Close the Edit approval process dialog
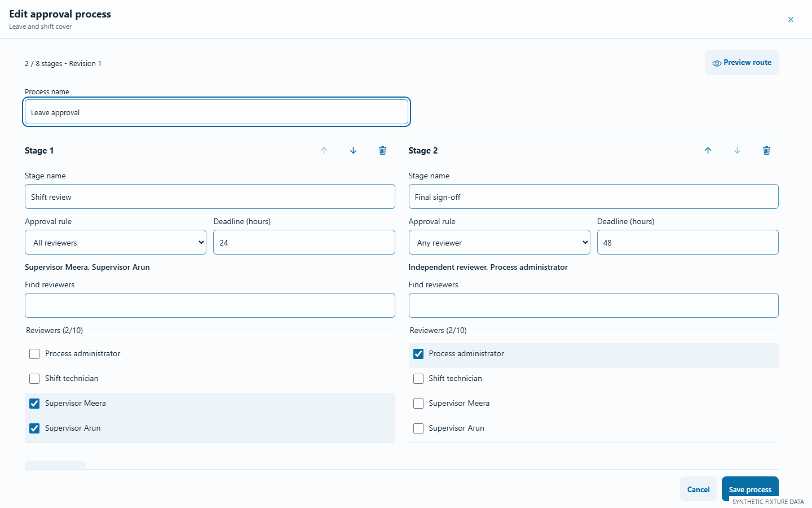 tap(791, 19)
